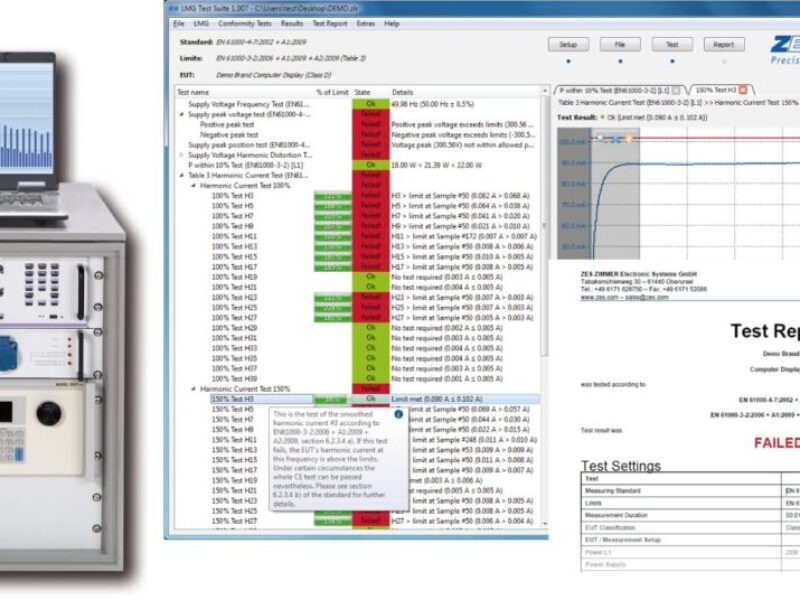Toggle the status indicator under Test

click(672, 61)
